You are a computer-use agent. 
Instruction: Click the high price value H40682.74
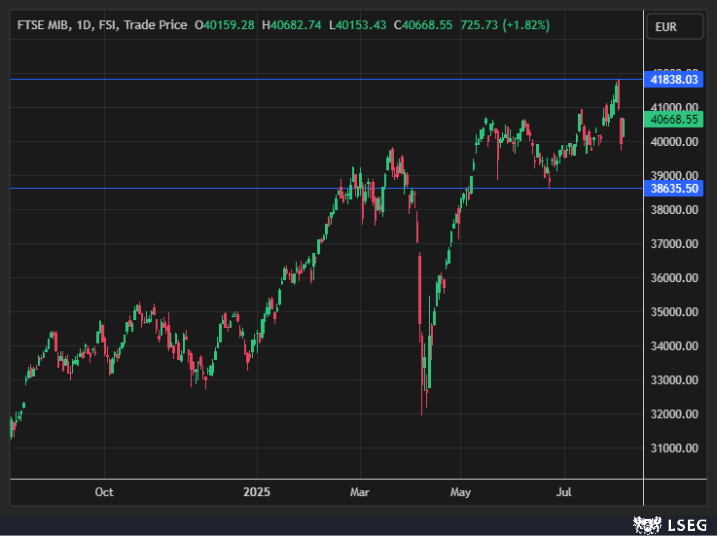coord(292,24)
